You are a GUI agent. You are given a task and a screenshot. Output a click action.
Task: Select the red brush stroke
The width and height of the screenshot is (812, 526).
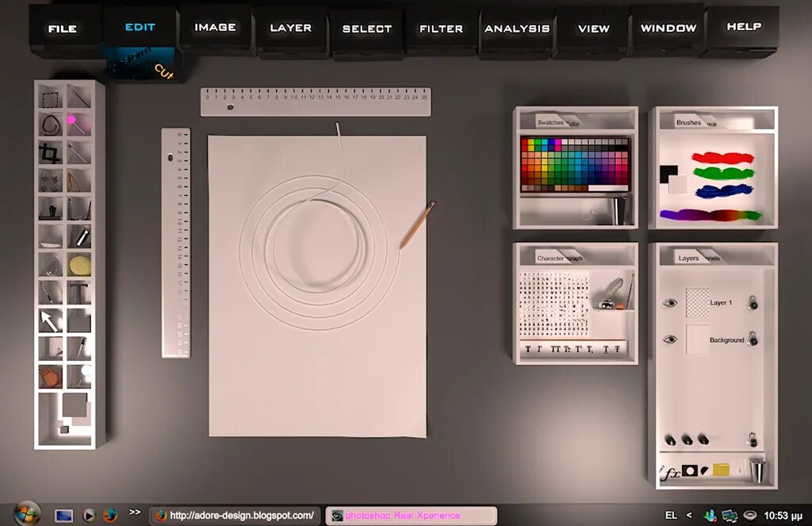click(723, 157)
